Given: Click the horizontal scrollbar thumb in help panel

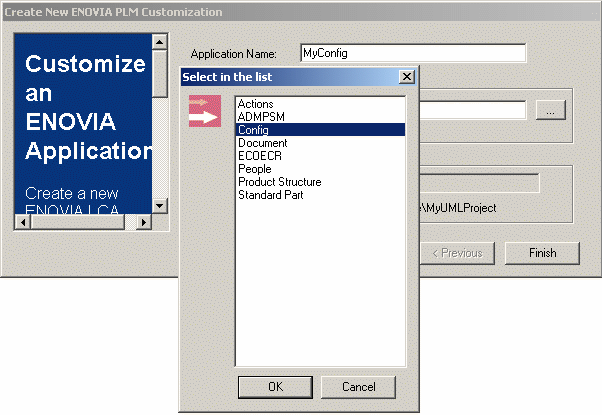Looking at the screenshot, I should (78, 222).
